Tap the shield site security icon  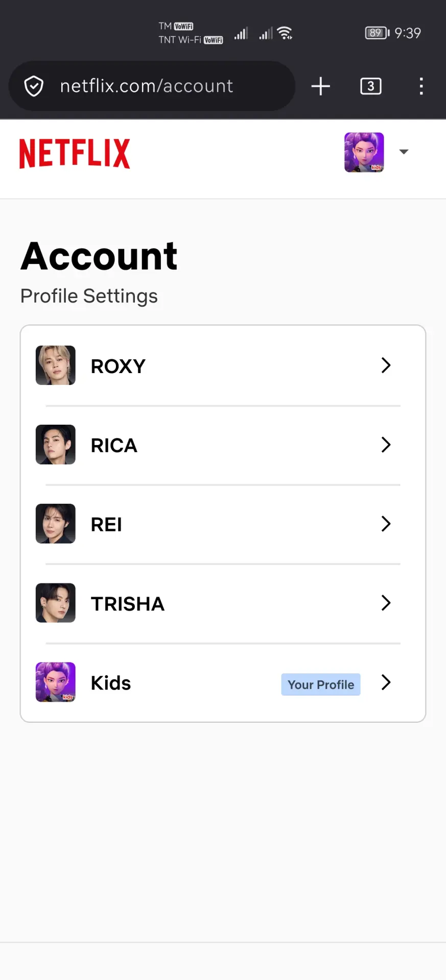pos(34,86)
